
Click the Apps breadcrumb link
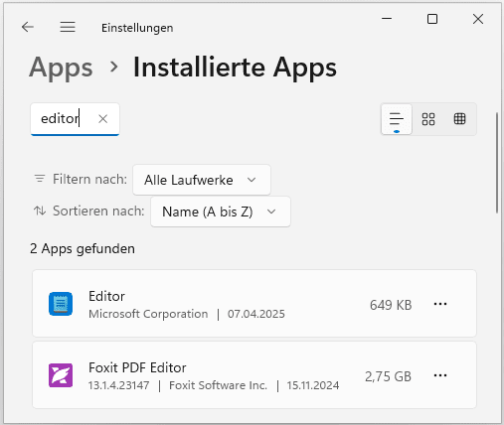pyautogui.click(x=61, y=68)
